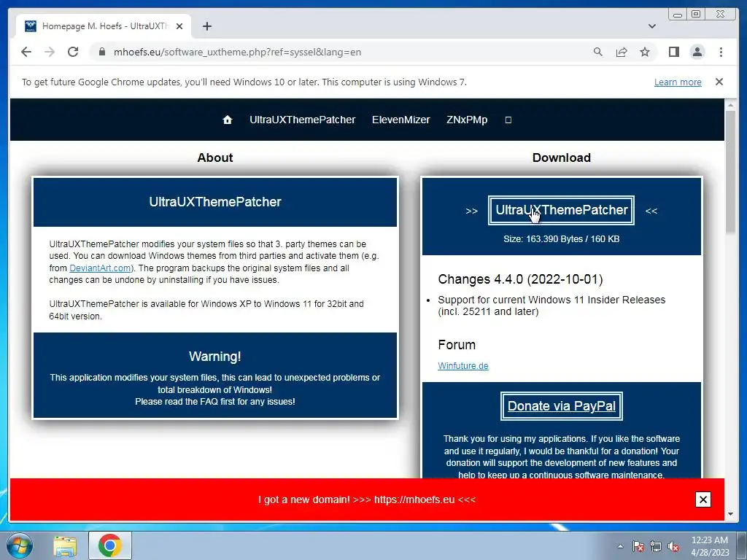The image size is (747, 560).
Task: Close the red new domain banner
Action: tap(703, 499)
